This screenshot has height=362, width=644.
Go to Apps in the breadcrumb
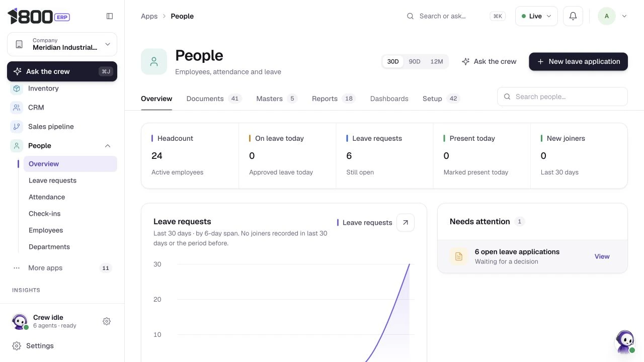tap(149, 16)
